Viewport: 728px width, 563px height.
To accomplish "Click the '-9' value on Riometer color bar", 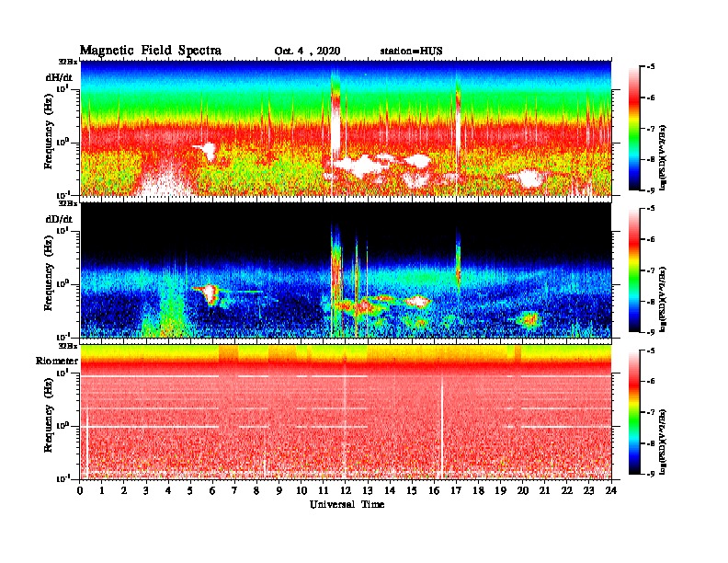I will 650,474.
